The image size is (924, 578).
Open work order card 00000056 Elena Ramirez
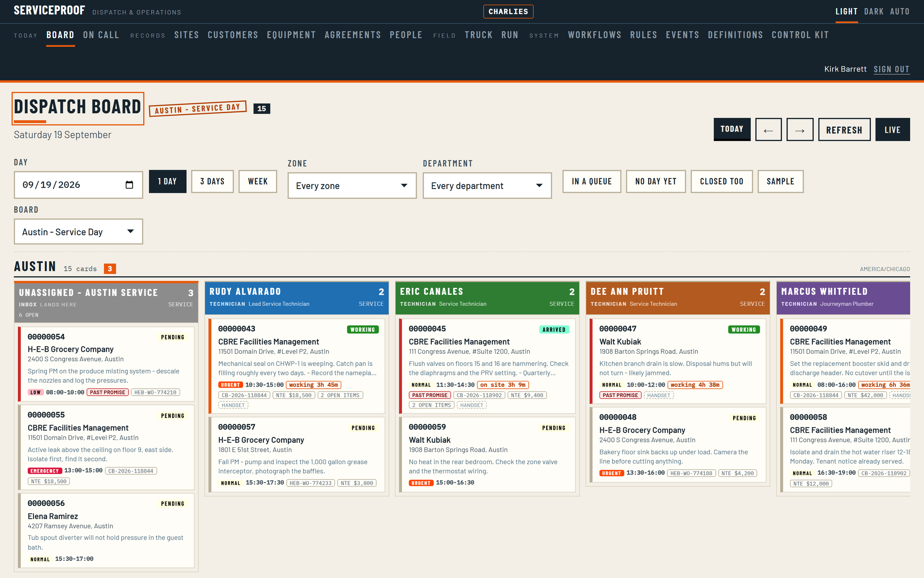click(x=106, y=530)
